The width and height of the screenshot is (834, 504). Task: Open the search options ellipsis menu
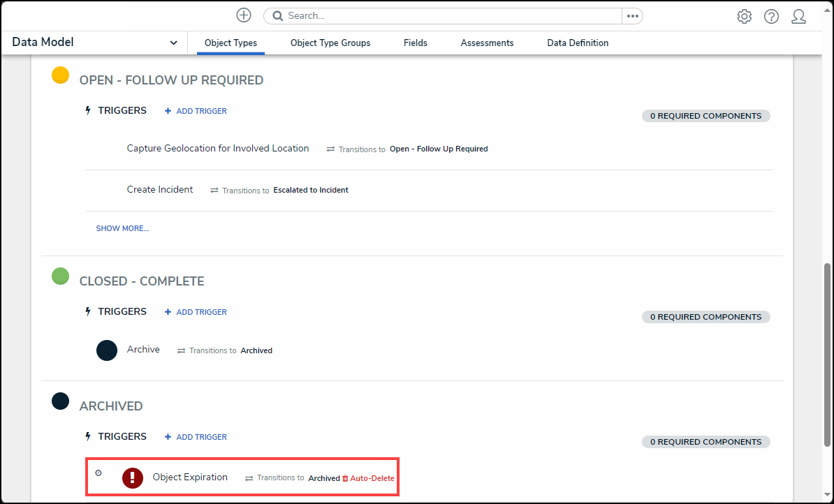pos(632,16)
